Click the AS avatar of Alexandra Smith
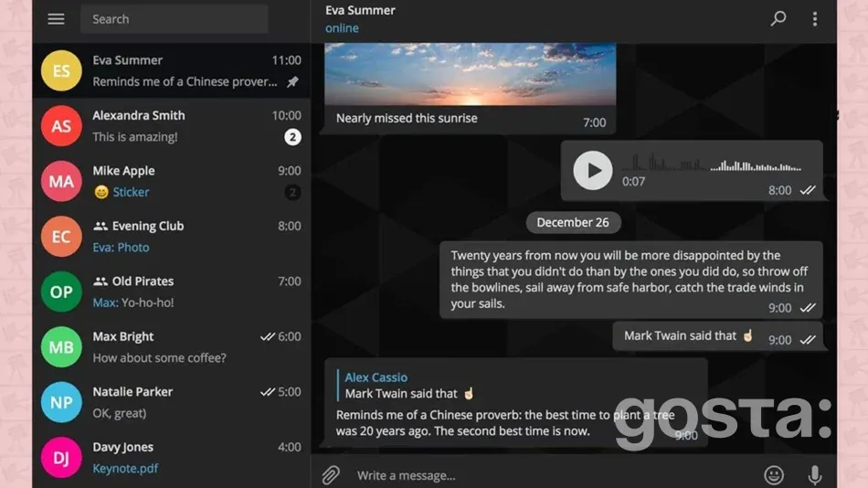The height and width of the screenshot is (488, 868). point(61,126)
